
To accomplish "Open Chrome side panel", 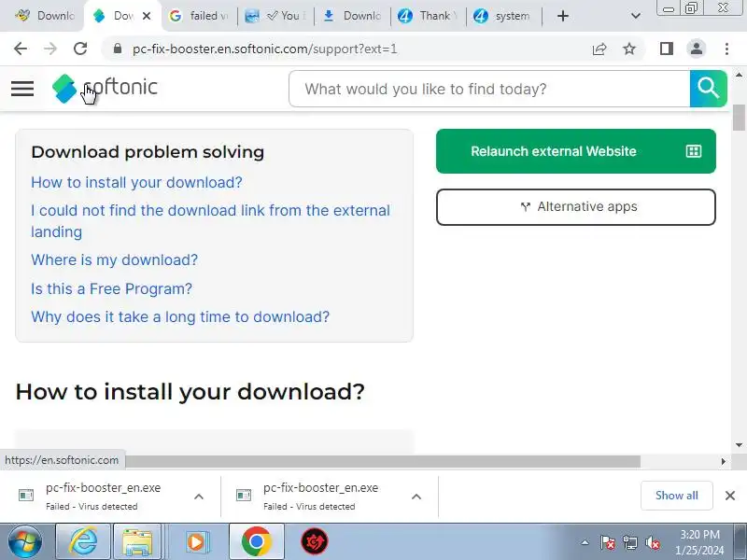I will tap(667, 49).
